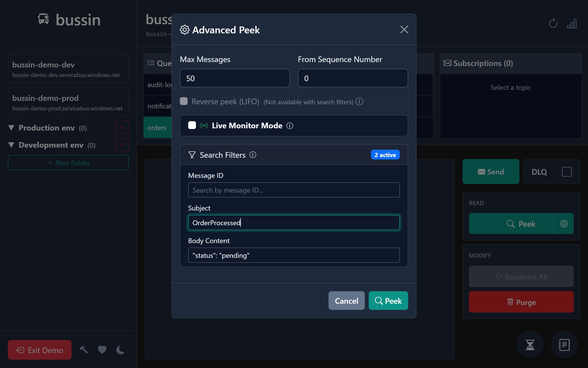Open the bar chart statistics icon

click(x=572, y=24)
